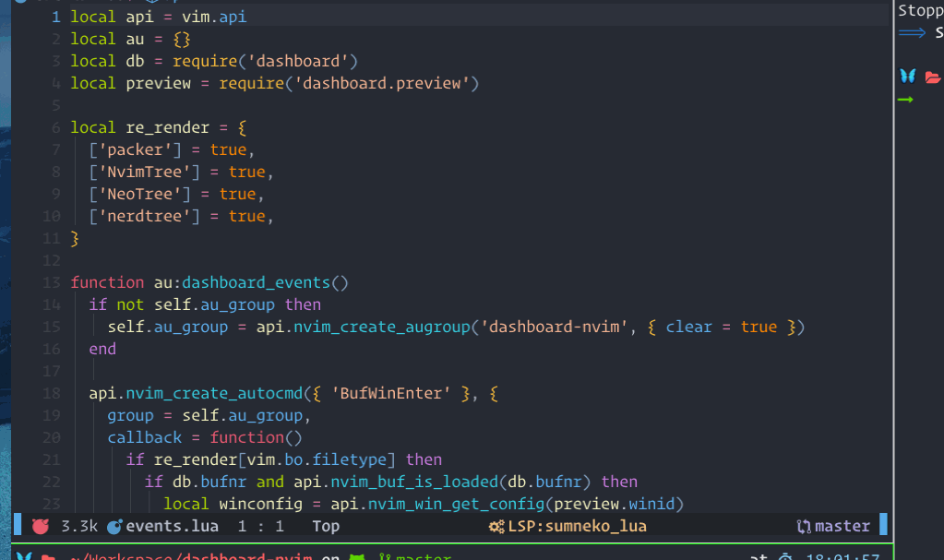Viewport: 944px width, 560px height.
Task: Select the master branch label in the statusline
Action: pyautogui.click(x=842, y=526)
